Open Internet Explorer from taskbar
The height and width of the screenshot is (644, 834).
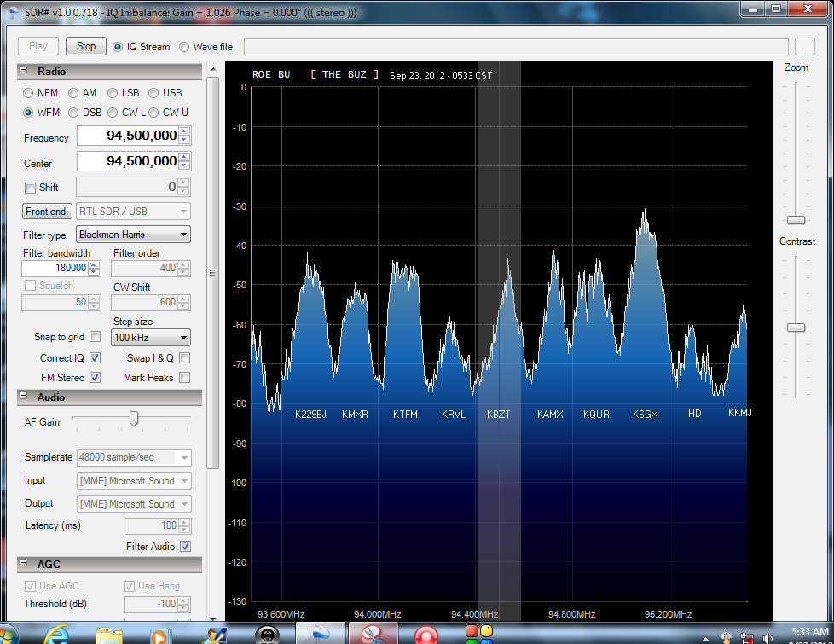click(x=57, y=635)
